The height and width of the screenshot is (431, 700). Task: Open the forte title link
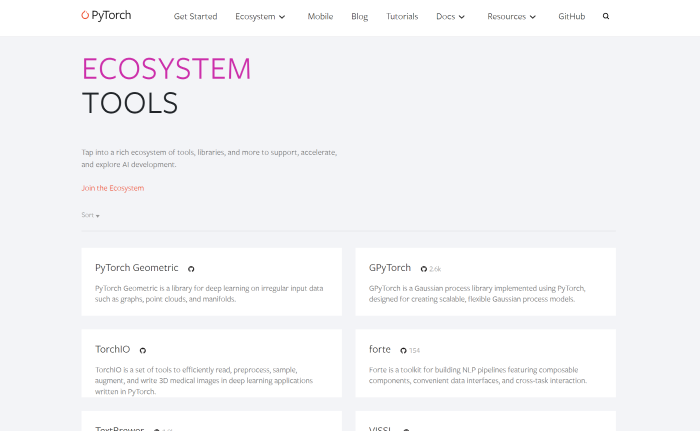tap(379, 349)
